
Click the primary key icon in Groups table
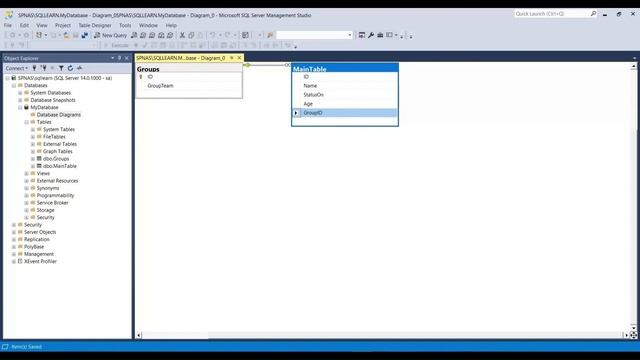pos(141,77)
